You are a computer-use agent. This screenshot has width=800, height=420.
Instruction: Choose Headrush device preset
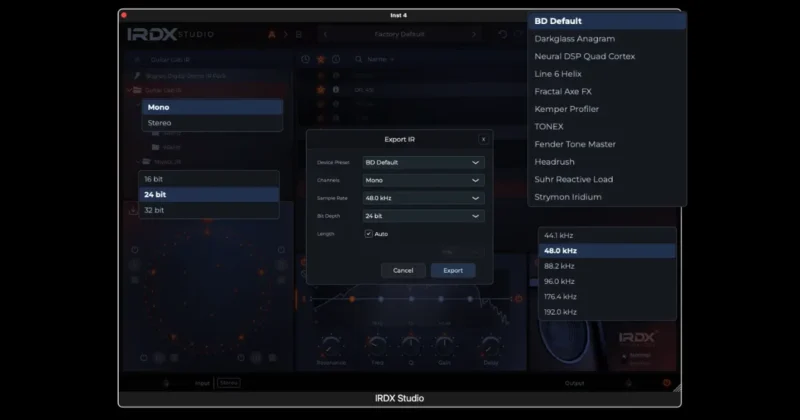pos(607,162)
